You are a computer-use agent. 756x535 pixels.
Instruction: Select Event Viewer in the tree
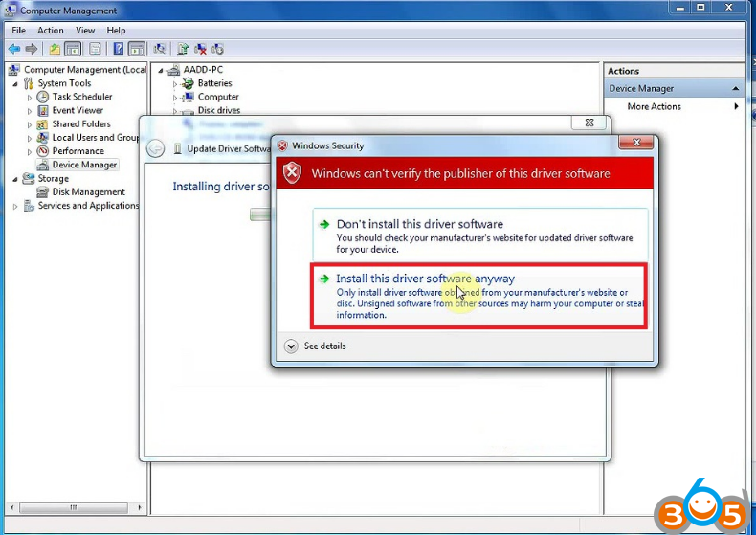click(x=78, y=110)
